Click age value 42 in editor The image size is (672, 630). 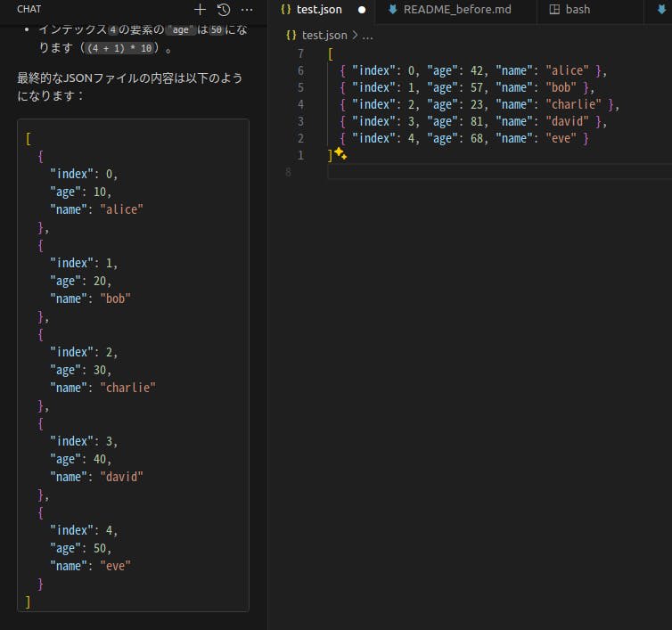477,70
